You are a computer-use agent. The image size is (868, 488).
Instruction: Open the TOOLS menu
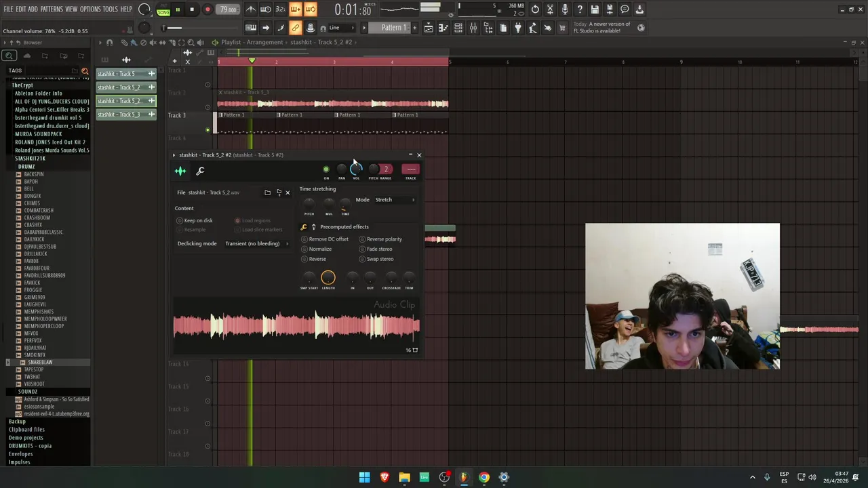pyautogui.click(x=110, y=9)
